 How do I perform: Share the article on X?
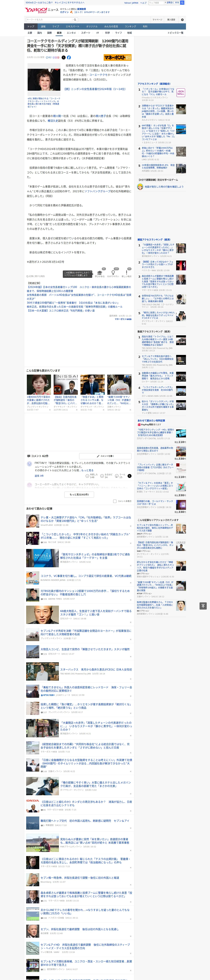[64, 57]
